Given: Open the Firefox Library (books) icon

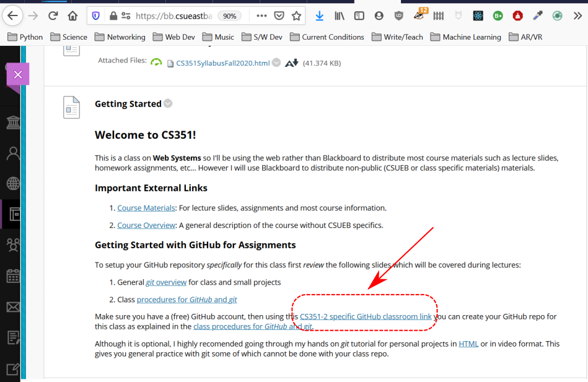Looking at the screenshot, I should coord(339,15).
